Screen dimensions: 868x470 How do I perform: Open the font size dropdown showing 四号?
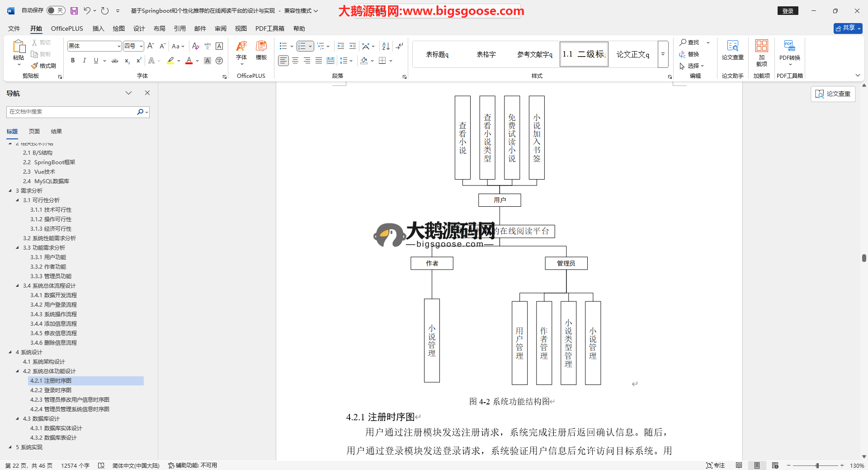click(x=141, y=46)
